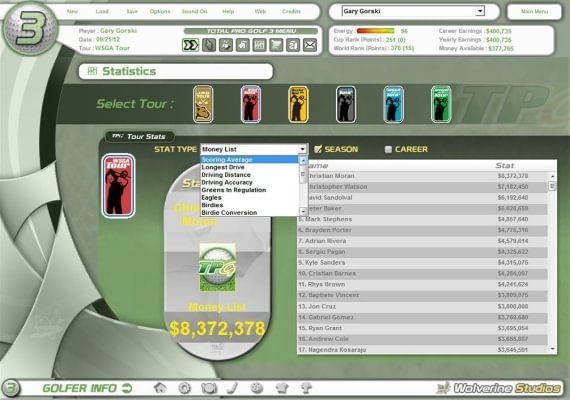The height and width of the screenshot is (400, 570).
Task: Click the small 3 ball at bottom left
Action: 11,388
